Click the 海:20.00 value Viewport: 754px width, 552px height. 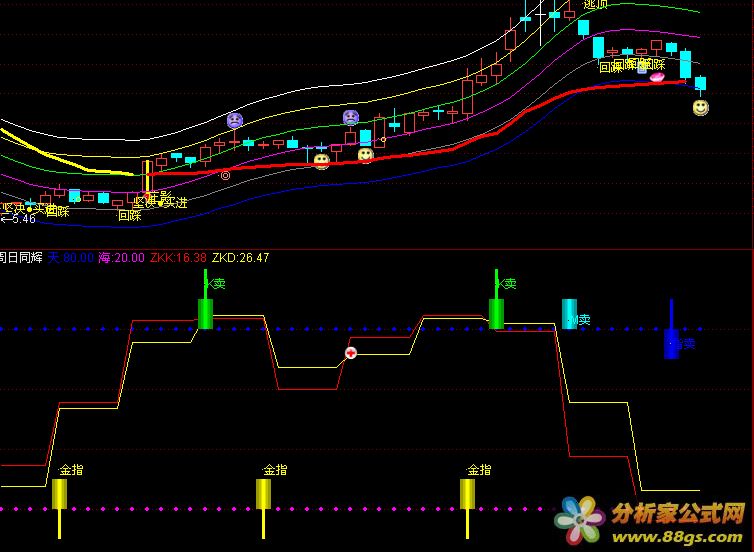[x=121, y=257]
